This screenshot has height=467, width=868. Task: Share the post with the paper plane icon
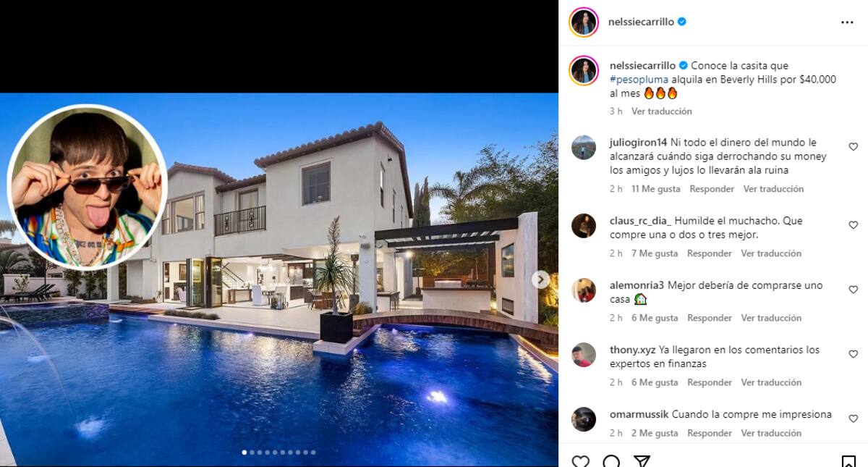tap(642, 461)
